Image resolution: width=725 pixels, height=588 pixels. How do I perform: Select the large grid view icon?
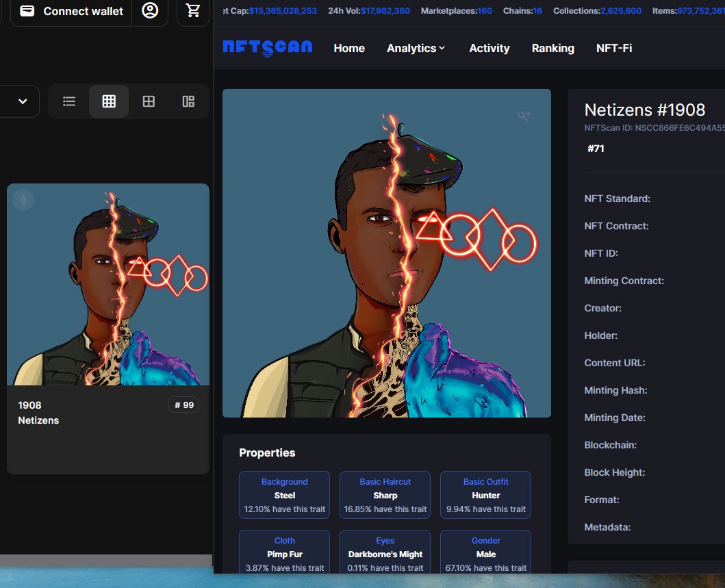[x=149, y=101]
